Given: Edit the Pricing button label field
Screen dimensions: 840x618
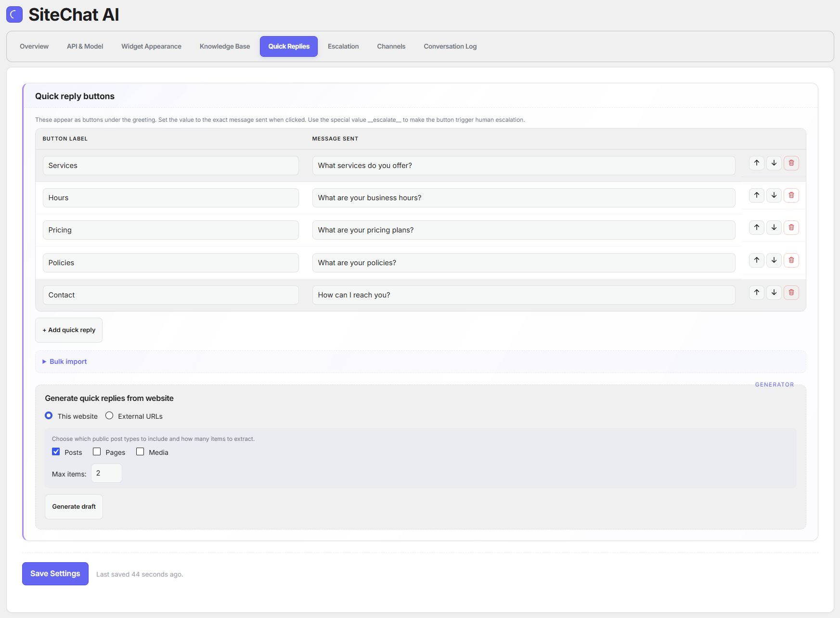Looking at the screenshot, I should click(x=171, y=230).
